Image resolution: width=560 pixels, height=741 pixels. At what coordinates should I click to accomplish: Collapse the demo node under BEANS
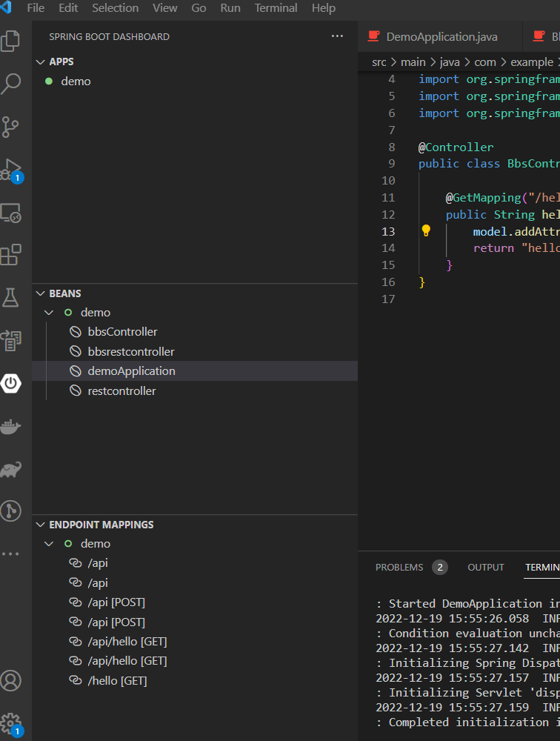[x=49, y=313]
